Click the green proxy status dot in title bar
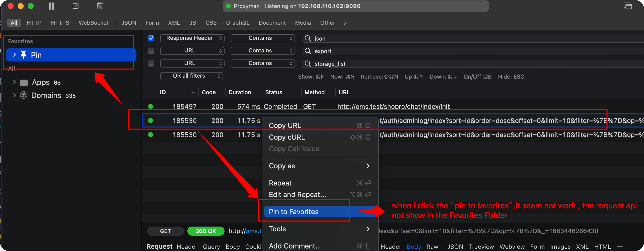 (x=228, y=6)
